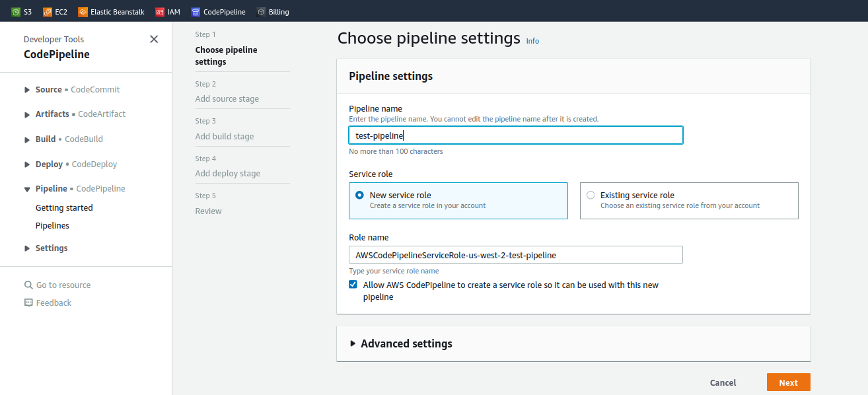Expand the Deploy CodeDeploy section
868x395 pixels.
pyautogui.click(x=27, y=164)
